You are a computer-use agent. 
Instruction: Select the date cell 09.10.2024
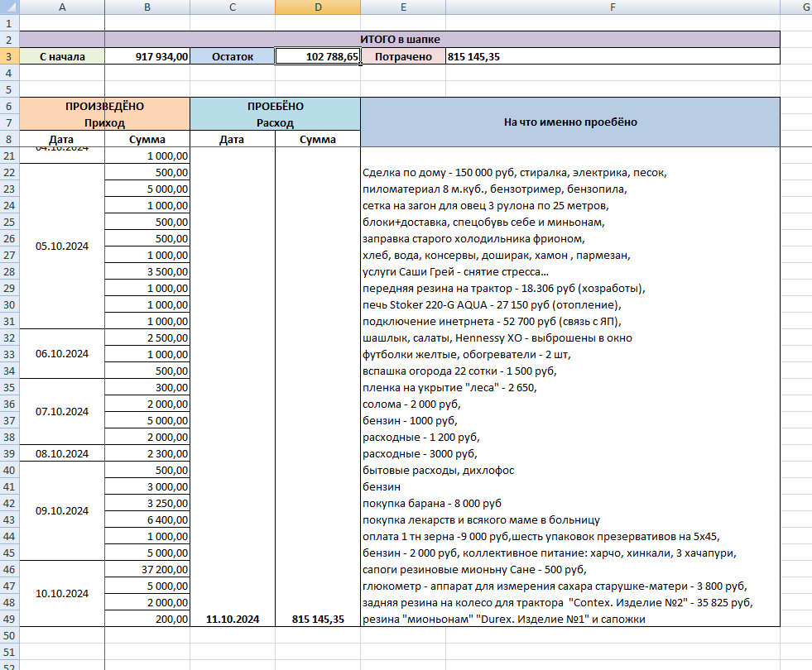tap(62, 510)
